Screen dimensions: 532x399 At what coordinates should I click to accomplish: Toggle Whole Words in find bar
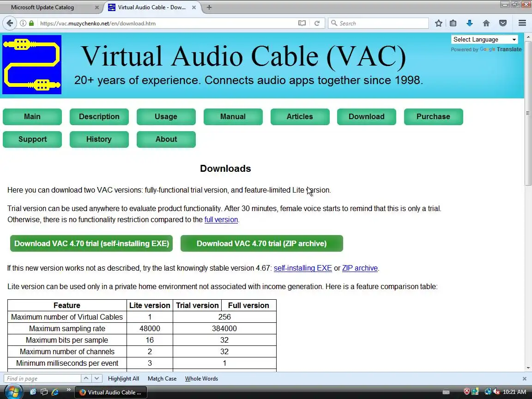[201, 378]
